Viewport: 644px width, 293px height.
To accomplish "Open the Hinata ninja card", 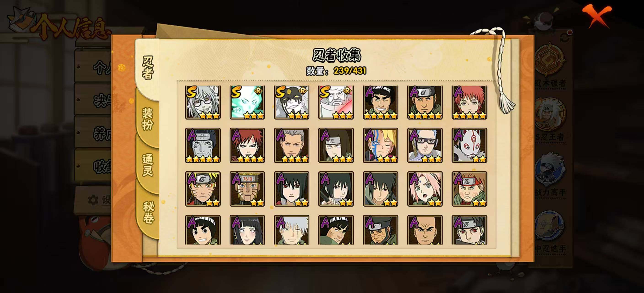I will pyautogui.click(x=247, y=230).
